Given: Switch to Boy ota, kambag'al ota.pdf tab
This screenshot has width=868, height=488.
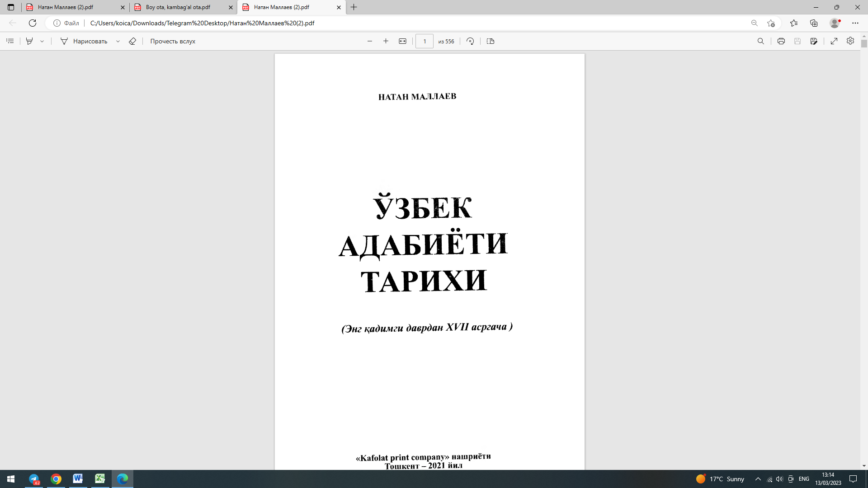Looking at the screenshot, I should [184, 7].
